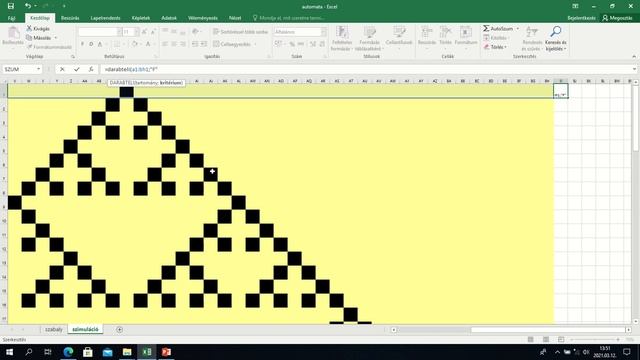Open the Általános number format dropdown
The height and width of the screenshot is (360, 640).
[x=324, y=32]
